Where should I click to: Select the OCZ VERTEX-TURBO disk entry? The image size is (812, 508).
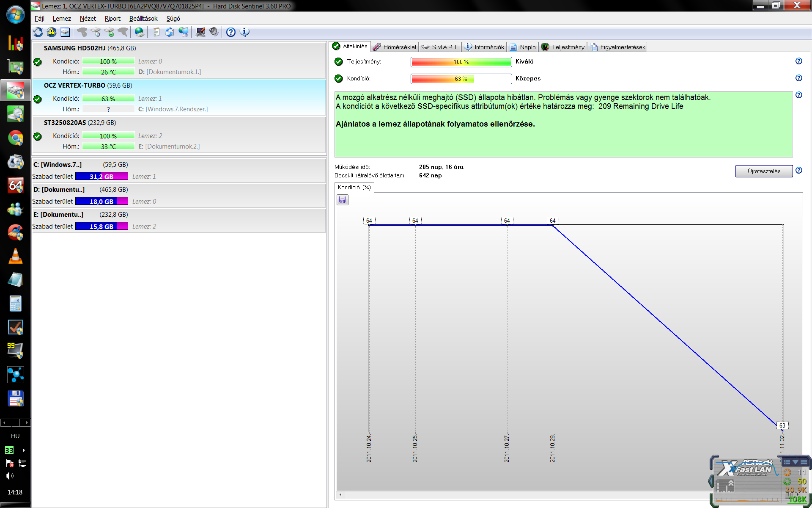(179, 97)
